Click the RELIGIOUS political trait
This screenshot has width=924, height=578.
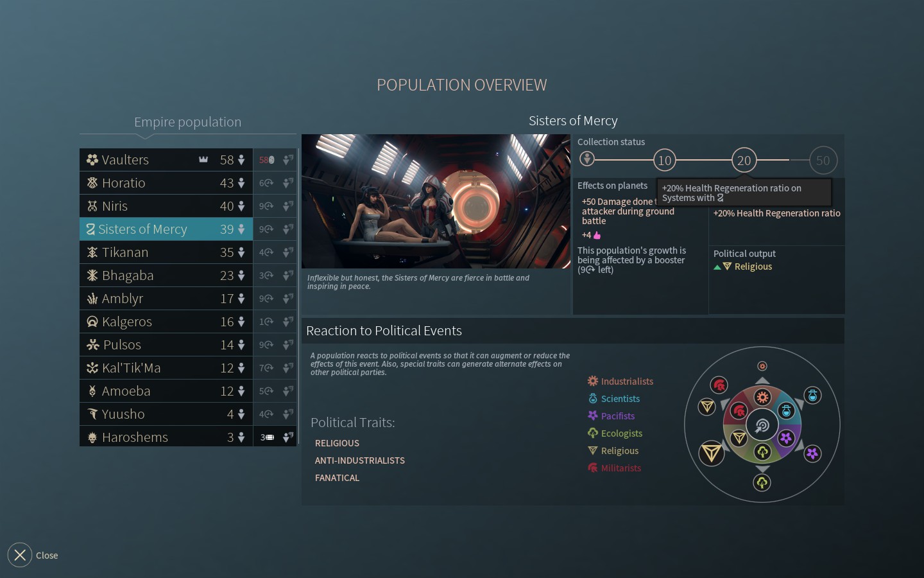[337, 443]
